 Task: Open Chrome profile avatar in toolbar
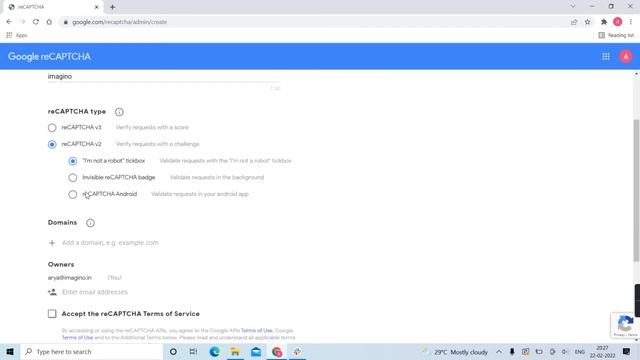click(x=618, y=22)
